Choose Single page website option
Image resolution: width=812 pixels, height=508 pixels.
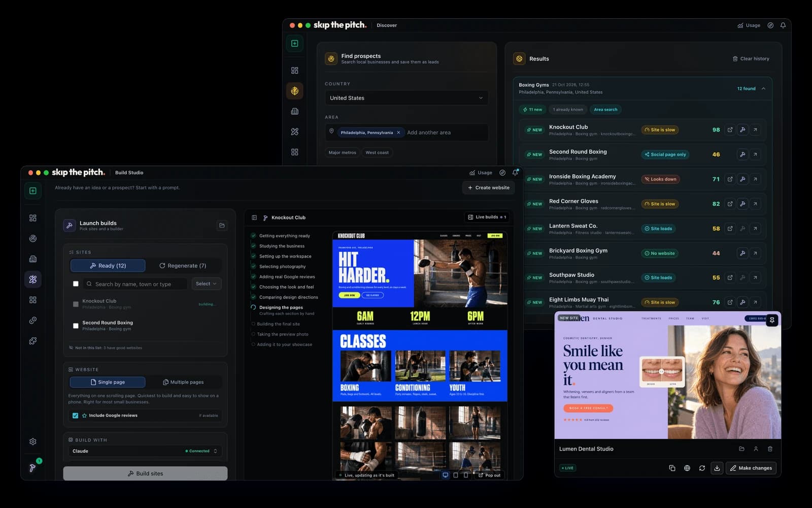[108, 382]
